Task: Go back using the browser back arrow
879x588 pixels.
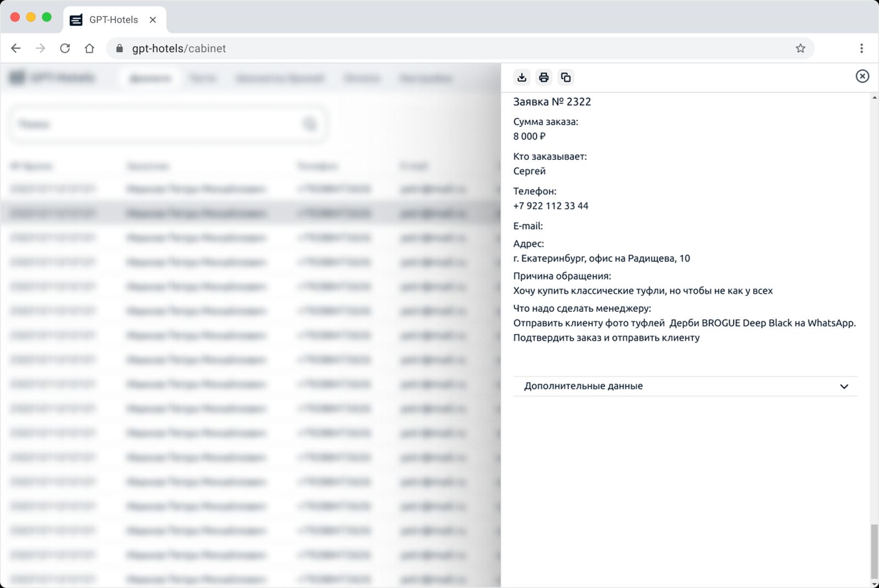Action: [16, 48]
